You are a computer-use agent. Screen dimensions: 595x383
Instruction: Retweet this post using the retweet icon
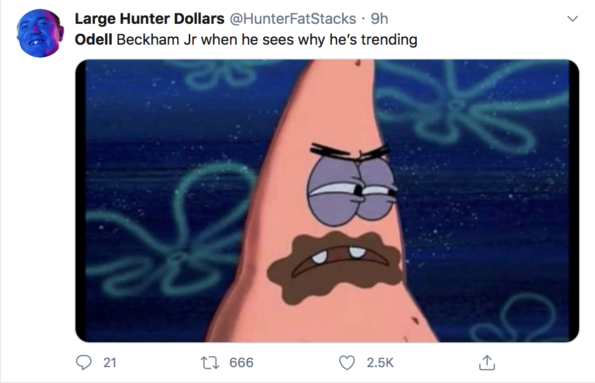coord(210,363)
